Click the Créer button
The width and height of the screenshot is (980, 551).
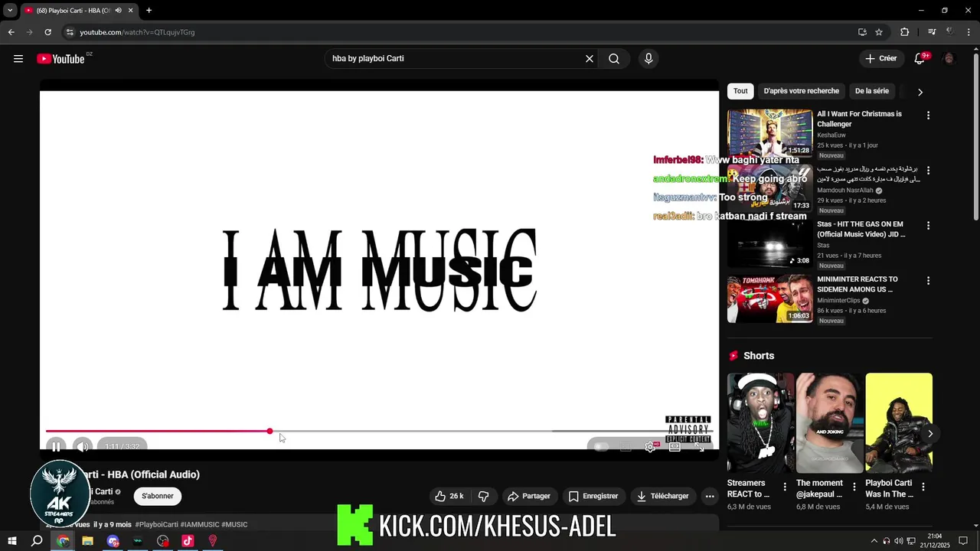[x=880, y=59]
